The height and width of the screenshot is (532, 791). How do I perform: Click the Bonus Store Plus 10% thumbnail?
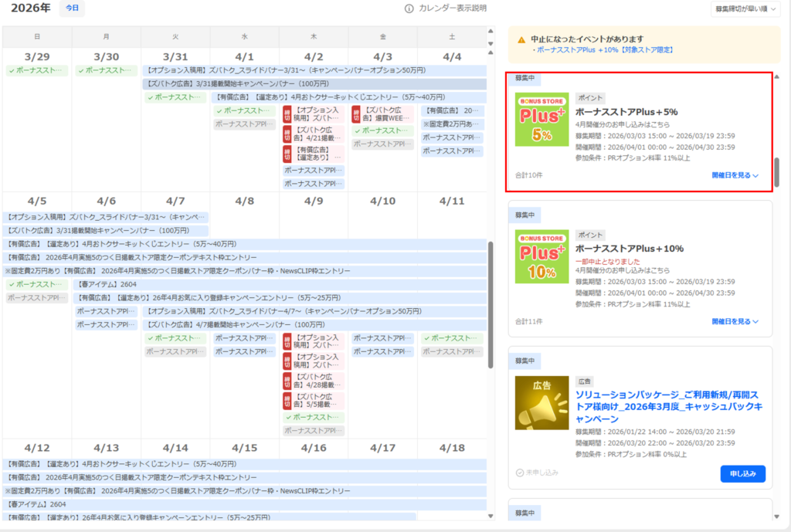[x=541, y=256]
